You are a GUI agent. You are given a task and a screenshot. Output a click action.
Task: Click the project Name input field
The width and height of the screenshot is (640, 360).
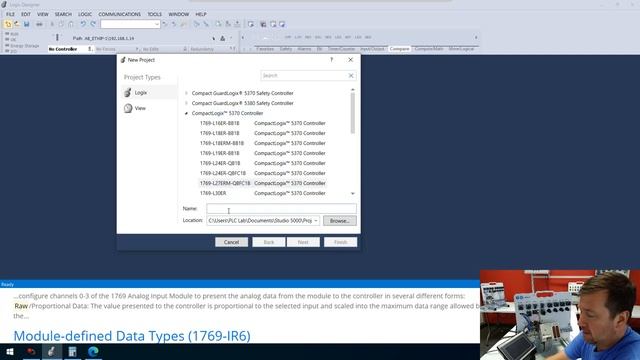click(281, 209)
